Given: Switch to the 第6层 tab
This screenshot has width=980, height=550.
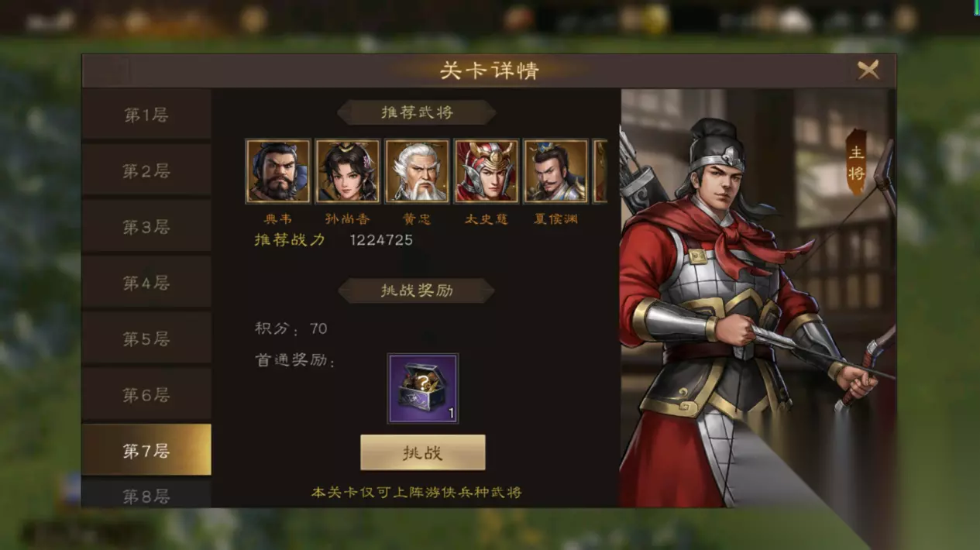Looking at the screenshot, I should 146,394.
